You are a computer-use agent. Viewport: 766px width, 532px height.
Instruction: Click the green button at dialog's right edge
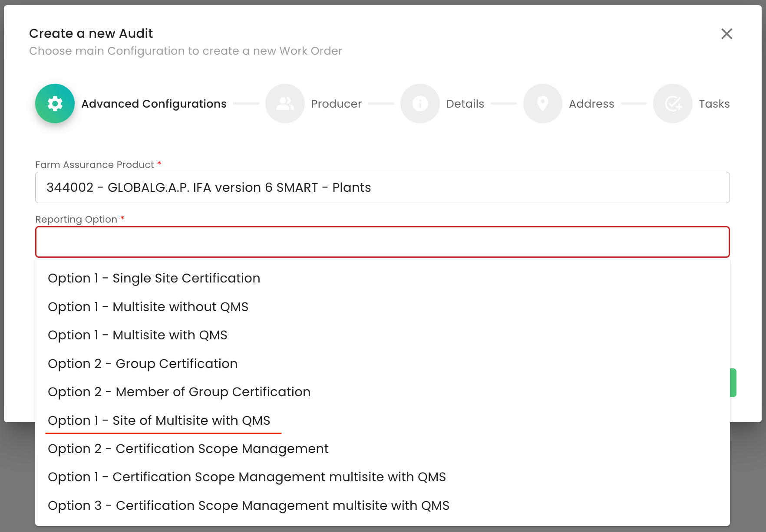733,383
